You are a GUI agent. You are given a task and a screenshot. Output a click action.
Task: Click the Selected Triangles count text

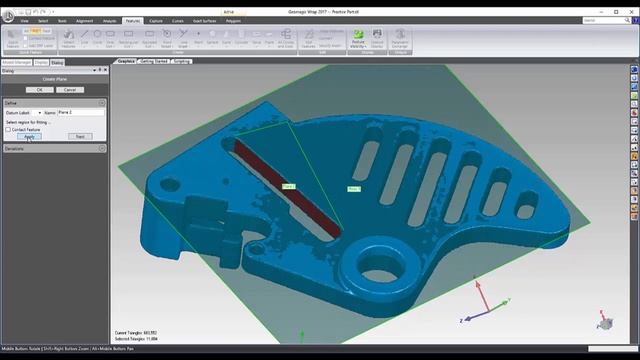[136, 339]
